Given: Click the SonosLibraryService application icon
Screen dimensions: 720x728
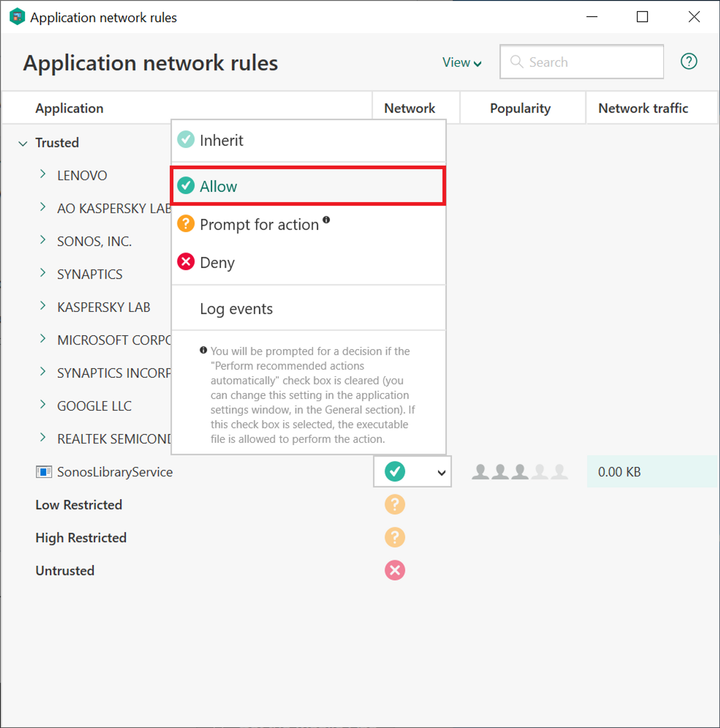Looking at the screenshot, I should click(x=44, y=472).
